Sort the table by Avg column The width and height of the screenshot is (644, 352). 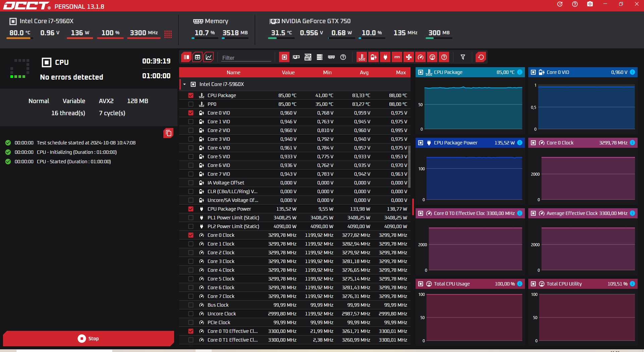pyautogui.click(x=364, y=73)
